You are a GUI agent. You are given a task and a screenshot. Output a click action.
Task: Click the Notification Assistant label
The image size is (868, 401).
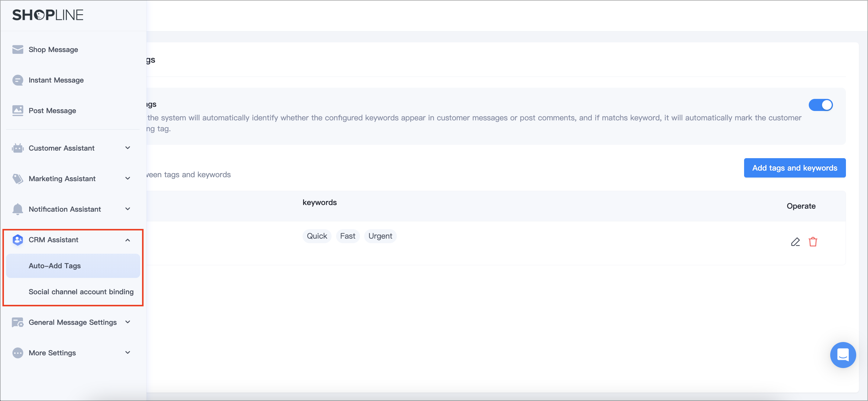coord(65,209)
